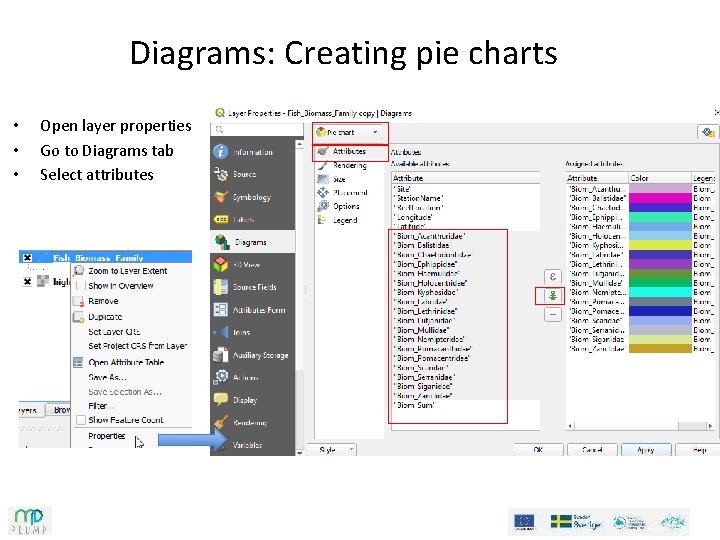Open the Source section in sidebar
Viewport: 720px width, 540px height.
(253, 174)
